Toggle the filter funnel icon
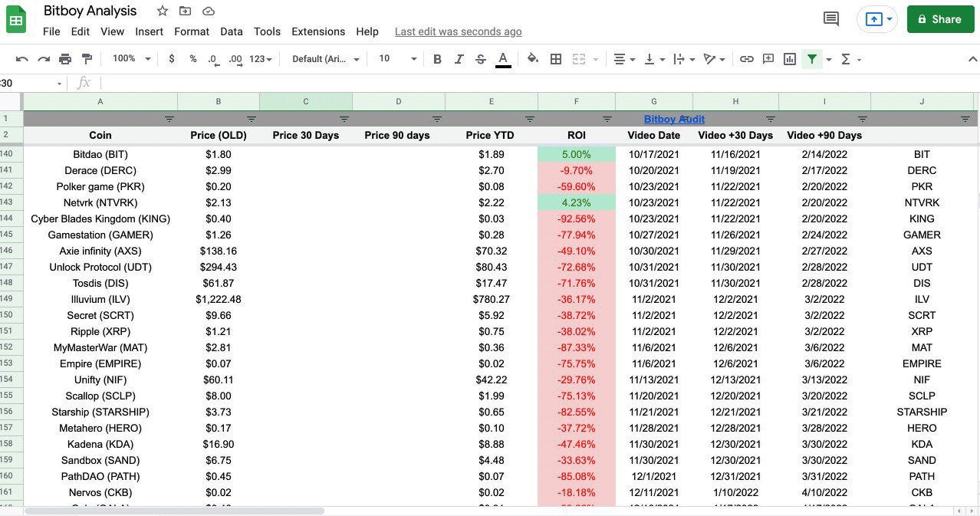The height and width of the screenshot is (516, 980). [x=812, y=59]
